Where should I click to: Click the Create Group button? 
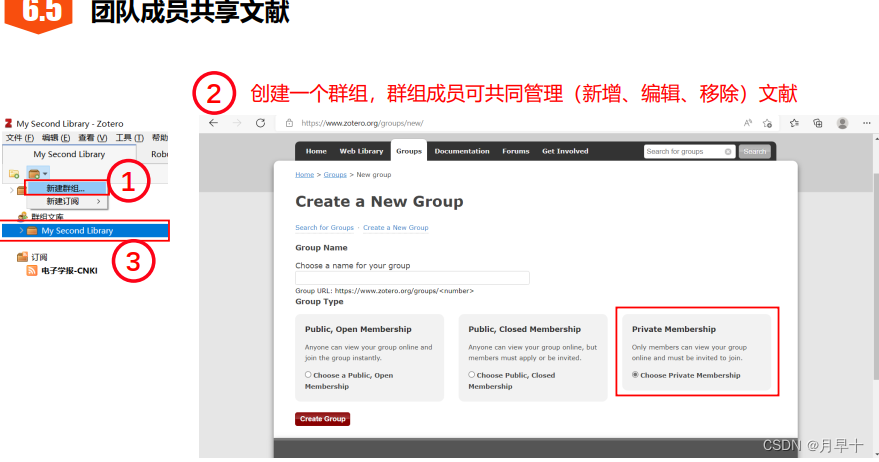click(322, 419)
